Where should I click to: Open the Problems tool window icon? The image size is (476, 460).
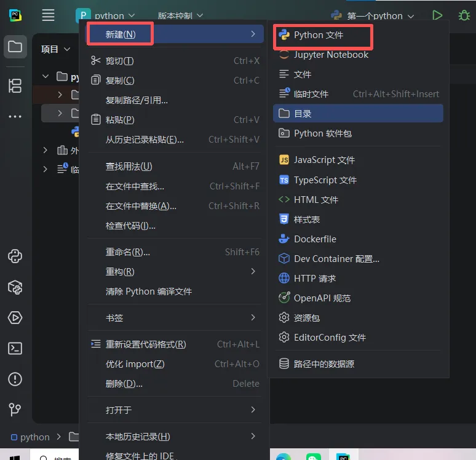15,379
